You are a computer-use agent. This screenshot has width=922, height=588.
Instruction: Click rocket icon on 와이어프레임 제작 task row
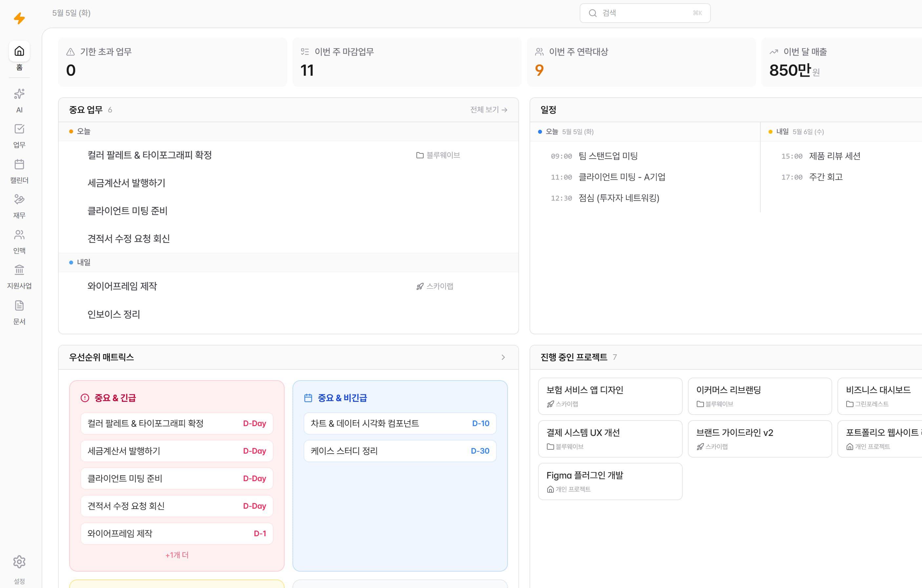[x=420, y=286]
